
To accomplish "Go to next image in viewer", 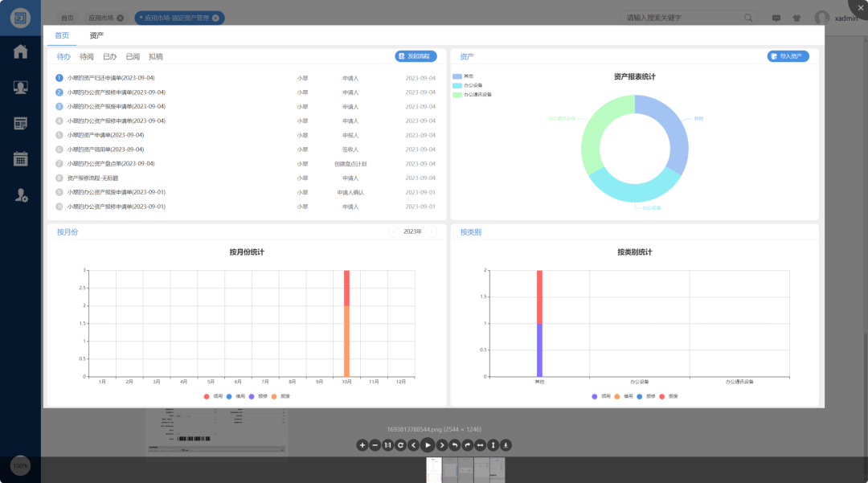I will [442, 444].
